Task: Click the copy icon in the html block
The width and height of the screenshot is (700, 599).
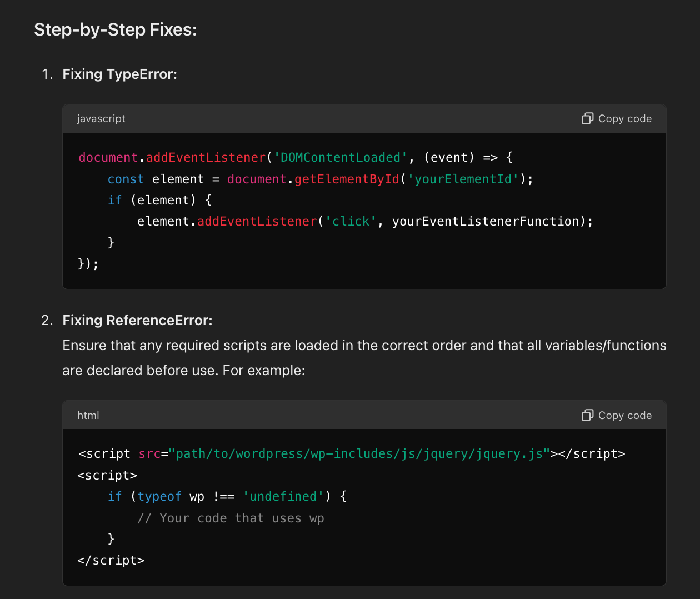Action: click(587, 415)
